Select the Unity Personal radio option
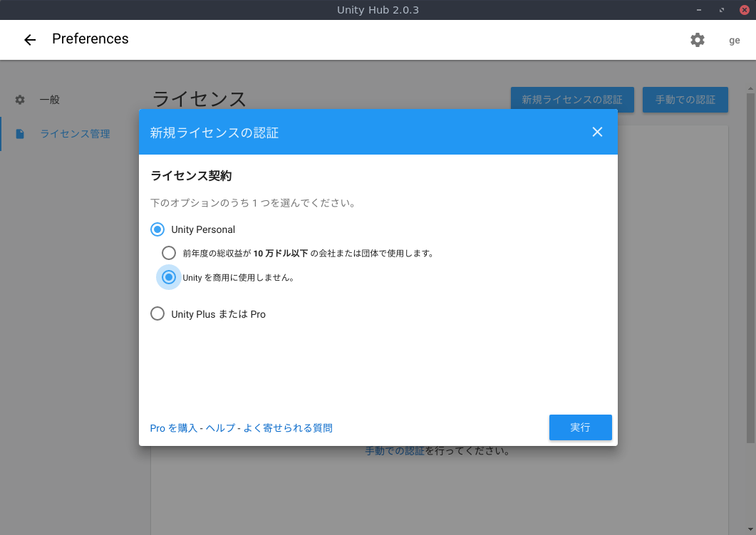Screen dimensions: 756x535 coord(157,229)
